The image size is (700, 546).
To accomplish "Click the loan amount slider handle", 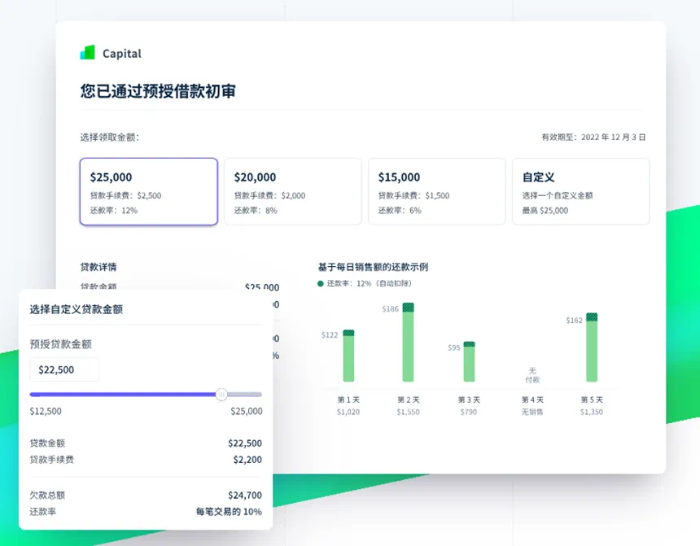I will click(x=221, y=394).
